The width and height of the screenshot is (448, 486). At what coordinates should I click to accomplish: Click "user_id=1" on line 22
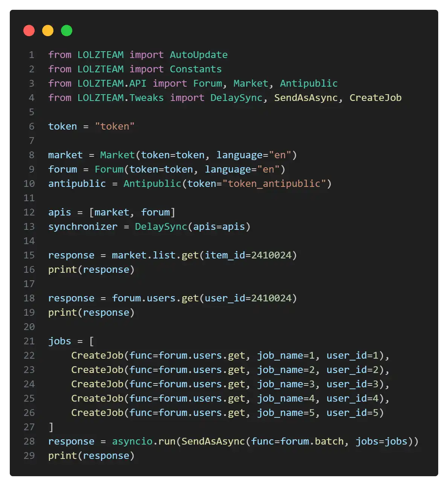coord(352,356)
